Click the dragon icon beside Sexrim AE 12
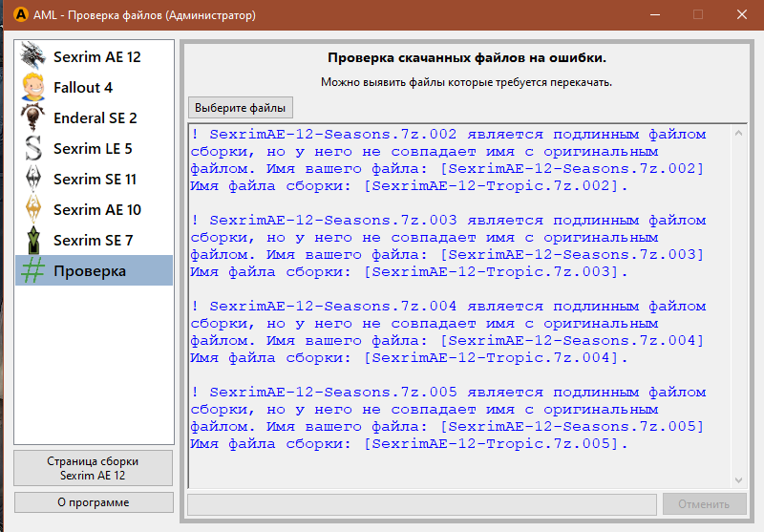 [33, 56]
